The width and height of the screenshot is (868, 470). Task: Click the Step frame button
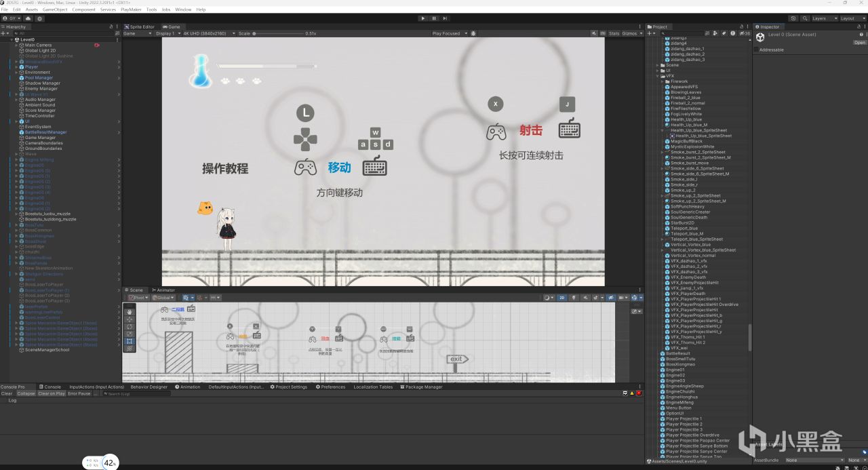click(445, 18)
